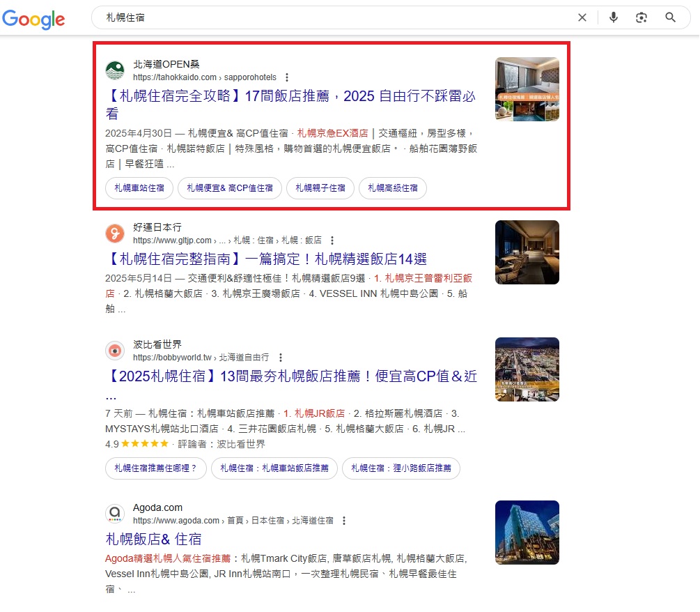
Task: Open the three-dot menu beside tahokkaido.com URL
Action: [x=287, y=77]
